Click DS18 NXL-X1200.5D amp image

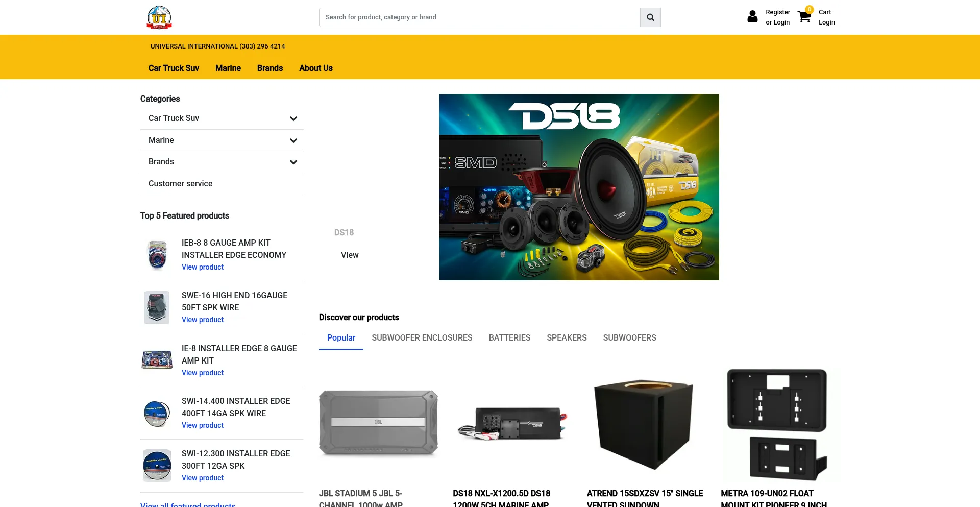[x=512, y=423]
